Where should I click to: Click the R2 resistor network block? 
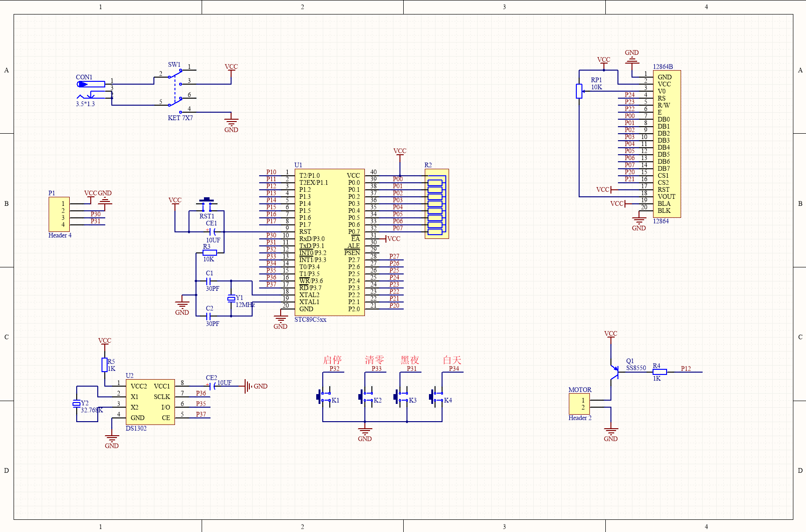tap(436, 204)
